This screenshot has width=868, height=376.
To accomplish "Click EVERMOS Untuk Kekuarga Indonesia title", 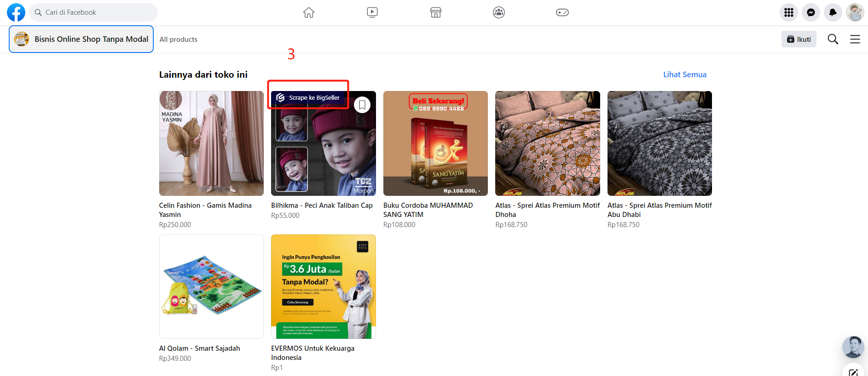I will [x=313, y=353].
